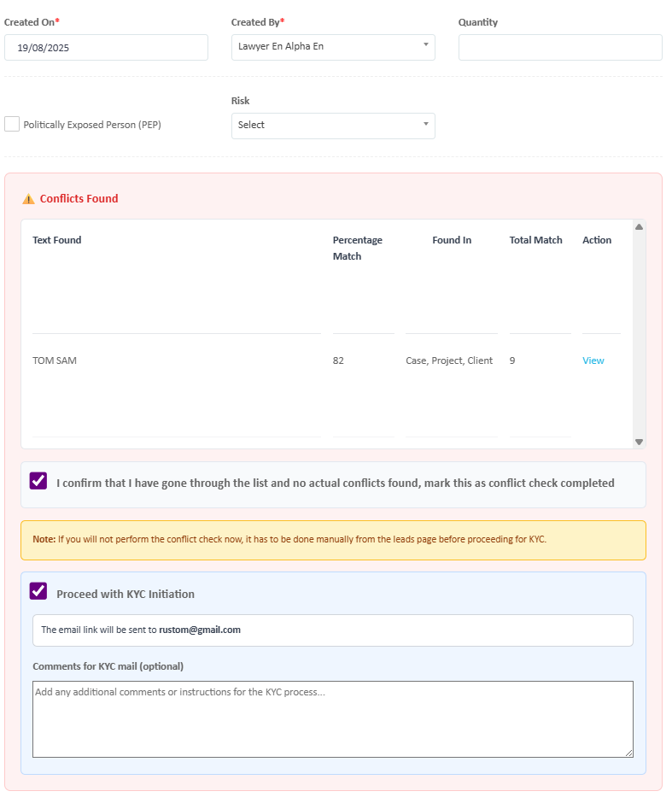Click the conflicts table scroll up arrow
This screenshot has width=672, height=803.
click(x=639, y=227)
